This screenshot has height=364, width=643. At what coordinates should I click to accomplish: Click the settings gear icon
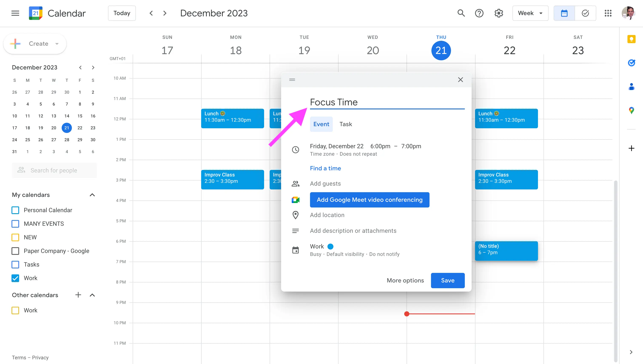(x=499, y=13)
